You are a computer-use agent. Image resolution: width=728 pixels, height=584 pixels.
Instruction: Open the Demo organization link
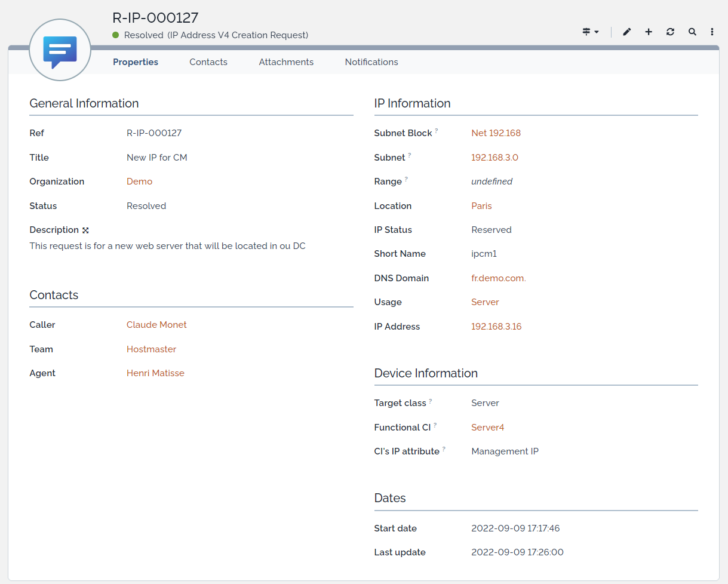[139, 182]
